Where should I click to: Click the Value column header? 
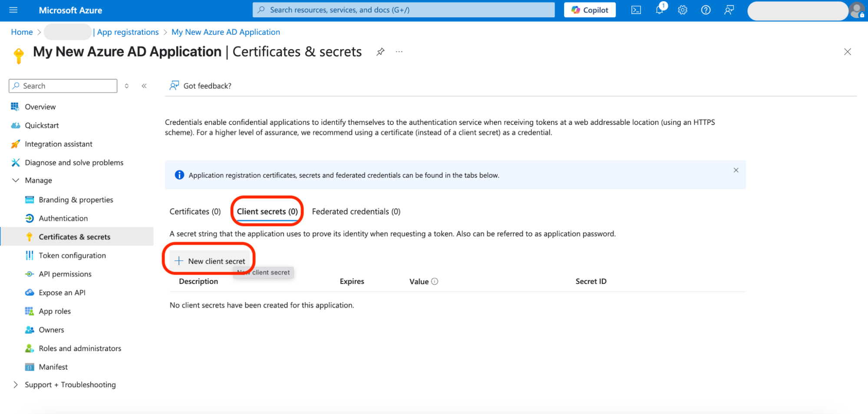pyautogui.click(x=419, y=282)
